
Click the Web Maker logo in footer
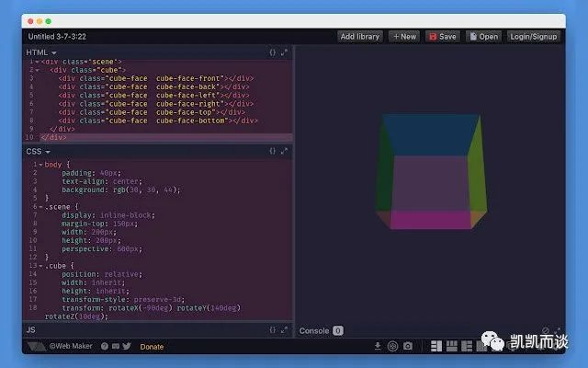click(x=36, y=346)
